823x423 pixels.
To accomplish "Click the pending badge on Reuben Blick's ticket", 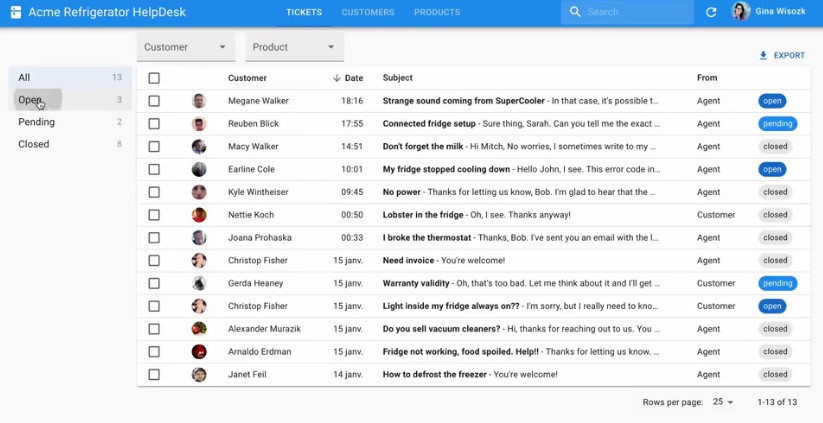I will tap(777, 124).
